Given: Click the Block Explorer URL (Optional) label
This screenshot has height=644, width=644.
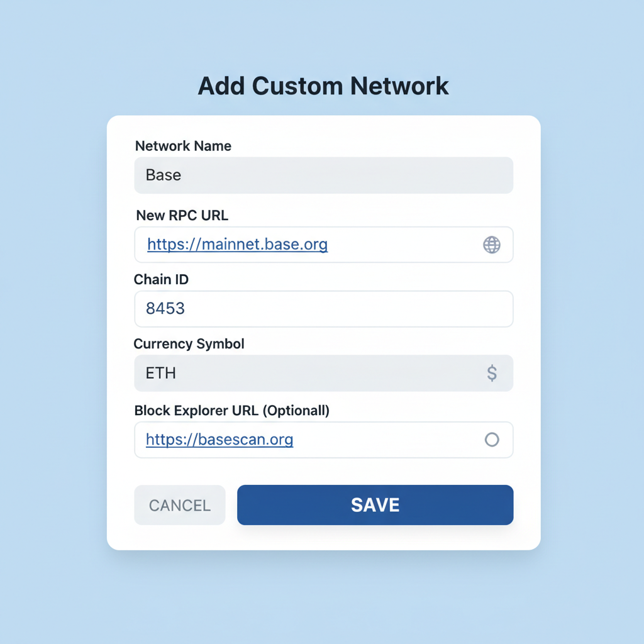Looking at the screenshot, I should (231, 410).
